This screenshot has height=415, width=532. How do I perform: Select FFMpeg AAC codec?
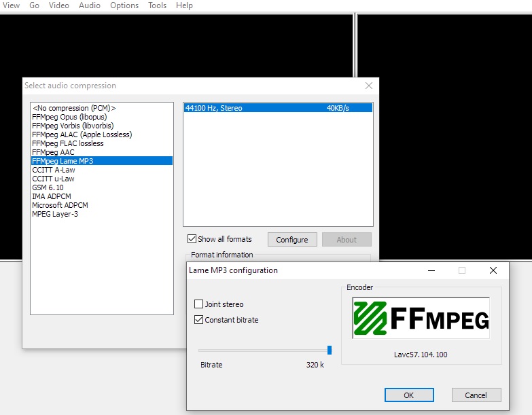coord(102,152)
